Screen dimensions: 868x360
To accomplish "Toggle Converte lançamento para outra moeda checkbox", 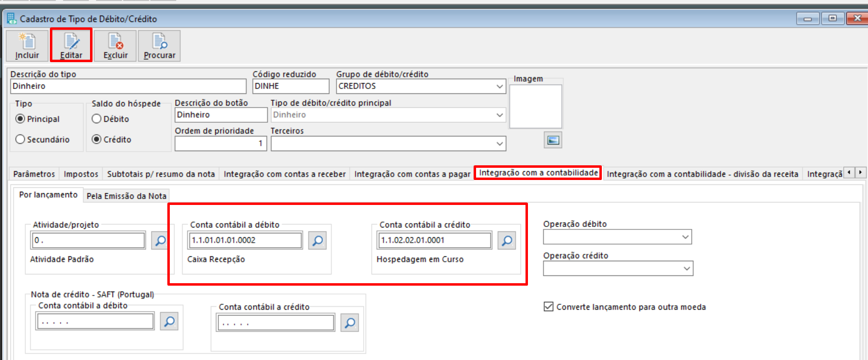I will pyautogui.click(x=548, y=307).
